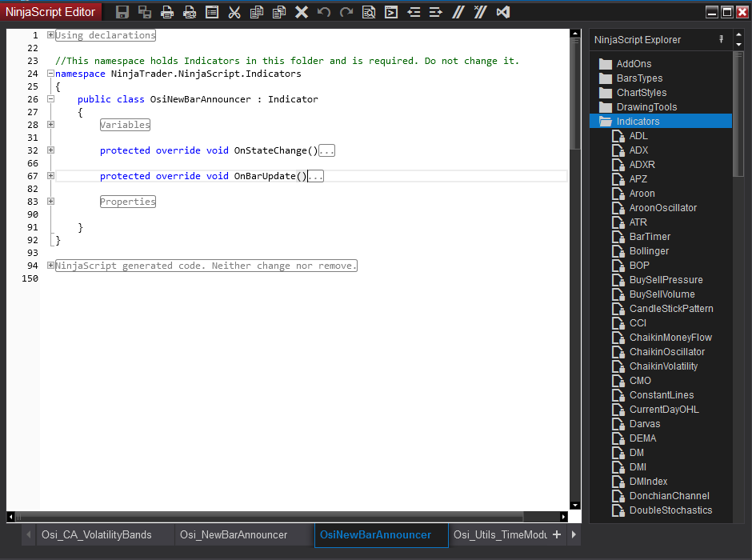The width and height of the screenshot is (752, 560).
Task: Open the script in Visual Studio
Action: click(x=503, y=12)
